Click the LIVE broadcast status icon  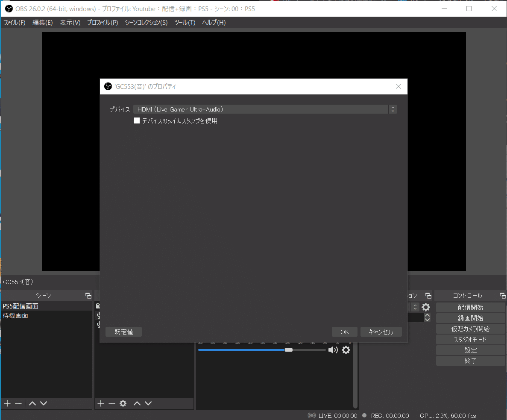pyautogui.click(x=312, y=415)
